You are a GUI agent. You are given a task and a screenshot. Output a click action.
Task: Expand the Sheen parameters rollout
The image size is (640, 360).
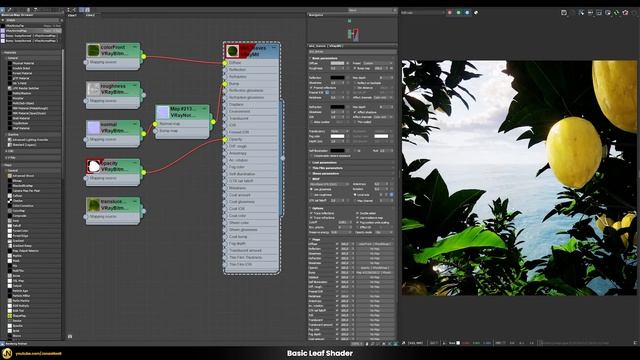click(x=352, y=173)
